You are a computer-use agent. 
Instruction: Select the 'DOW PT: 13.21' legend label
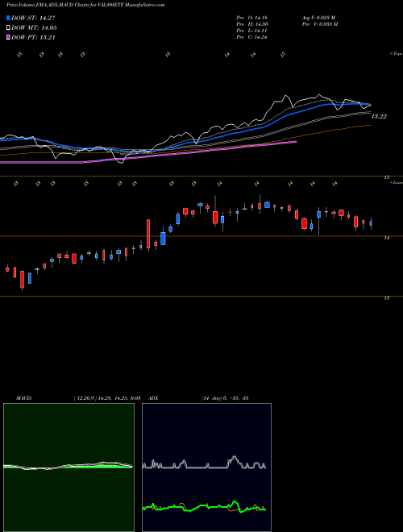(x=33, y=37)
